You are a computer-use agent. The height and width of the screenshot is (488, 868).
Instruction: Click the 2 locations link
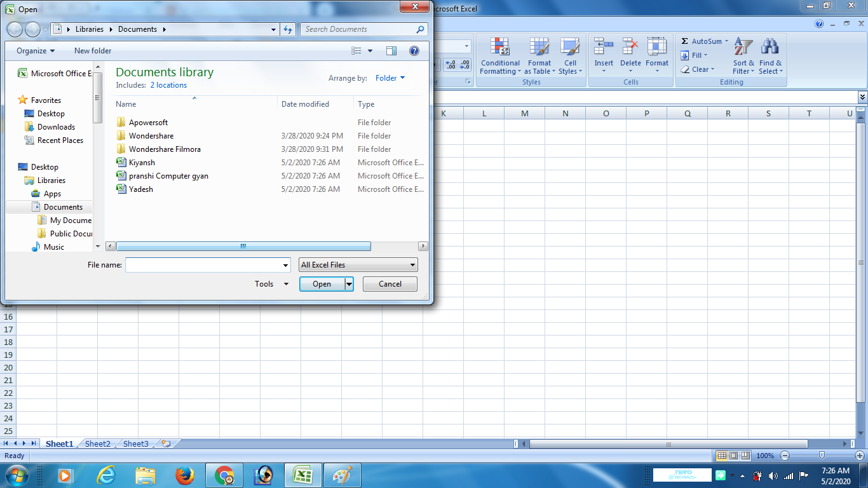click(x=168, y=85)
